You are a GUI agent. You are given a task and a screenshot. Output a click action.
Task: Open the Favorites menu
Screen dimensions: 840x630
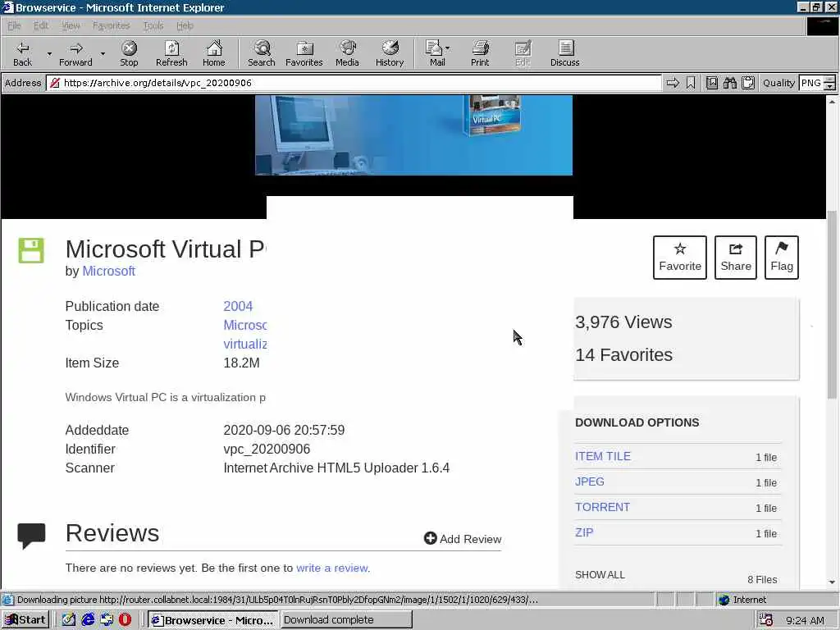(111, 25)
